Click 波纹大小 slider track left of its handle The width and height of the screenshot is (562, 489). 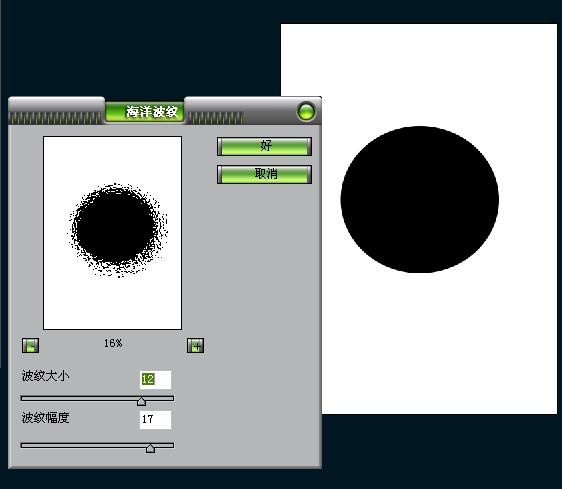point(79,398)
